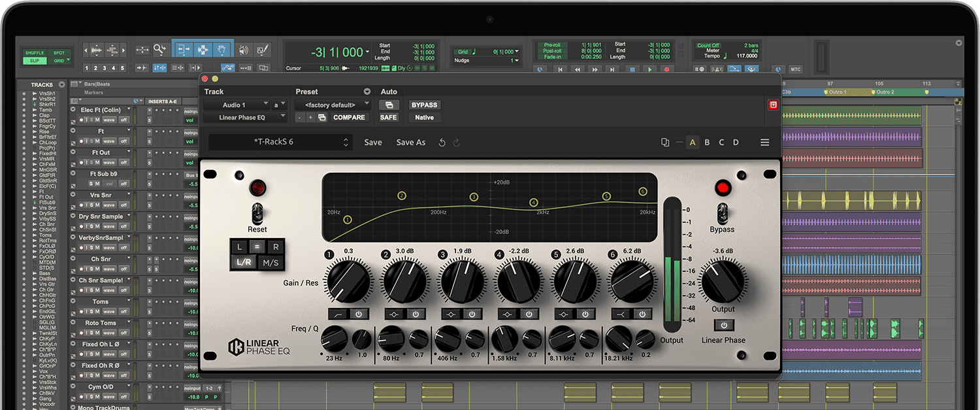980x410 pixels.
Task: Click the copy snapshot icon beside A B C D
Action: [x=665, y=142]
